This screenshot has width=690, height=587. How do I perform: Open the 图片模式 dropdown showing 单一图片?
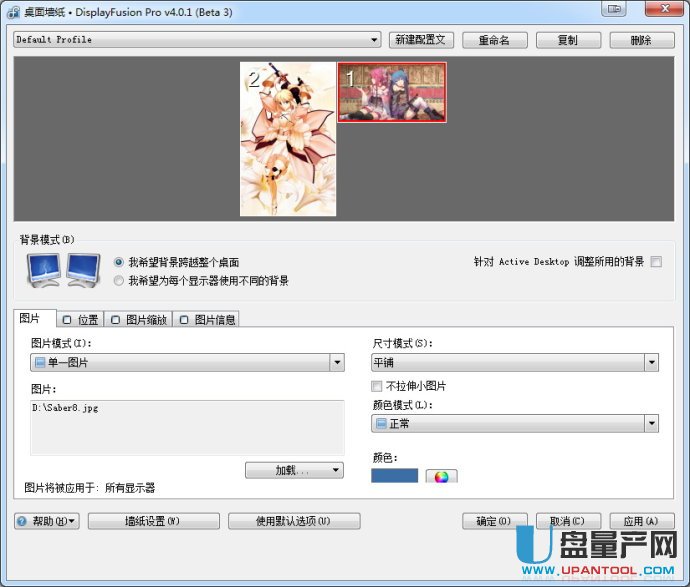[187, 363]
